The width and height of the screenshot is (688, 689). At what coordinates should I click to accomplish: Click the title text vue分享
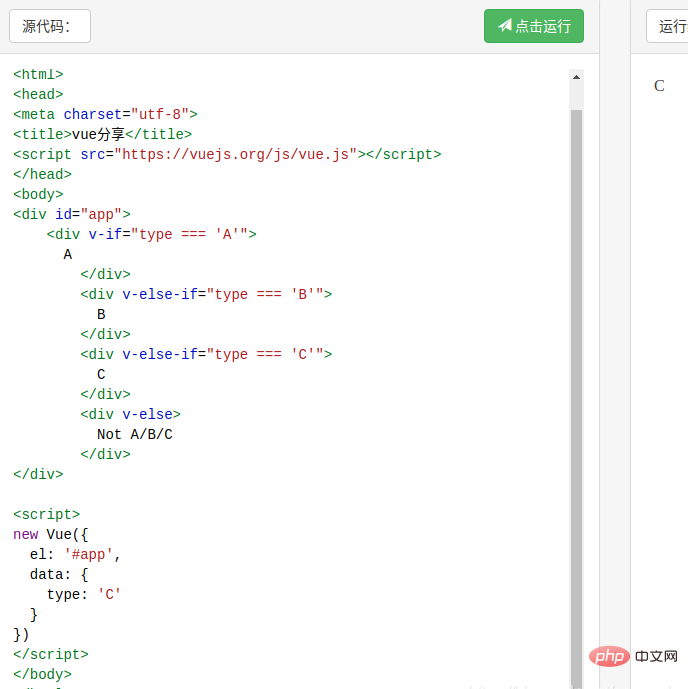pyautogui.click(x=104, y=134)
